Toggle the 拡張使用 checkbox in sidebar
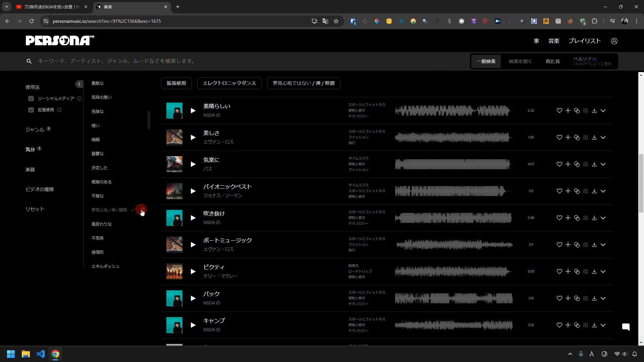Image resolution: width=644 pixels, height=362 pixels. point(31,110)
